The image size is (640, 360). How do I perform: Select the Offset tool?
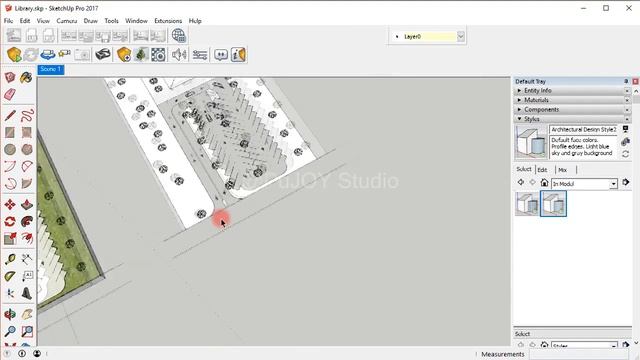click(27, 238)
